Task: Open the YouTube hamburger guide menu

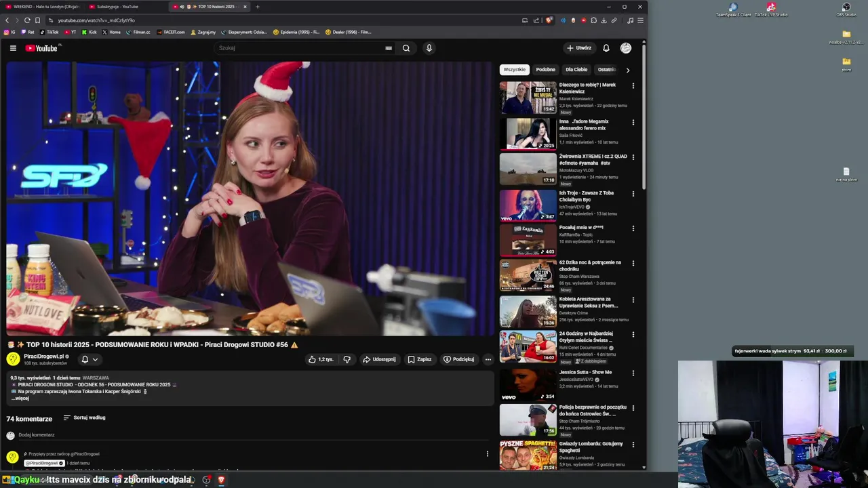Action: pyautogui.click(x=13, y=48)
